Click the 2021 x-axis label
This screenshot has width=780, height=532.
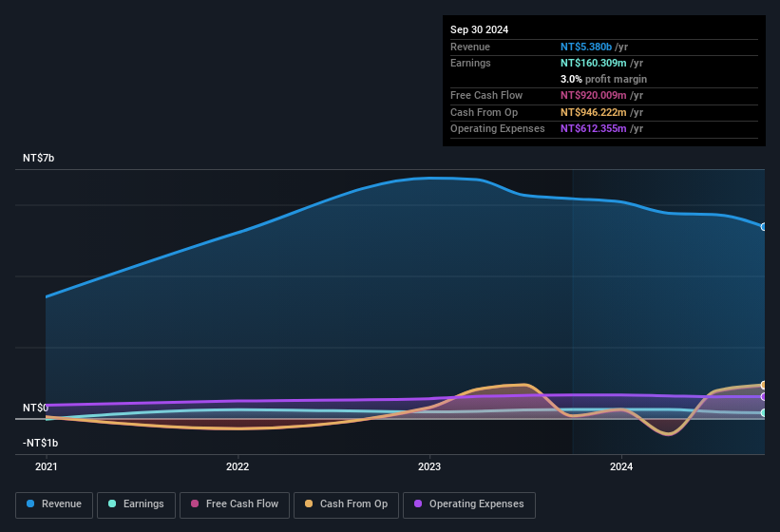point(47,466)
